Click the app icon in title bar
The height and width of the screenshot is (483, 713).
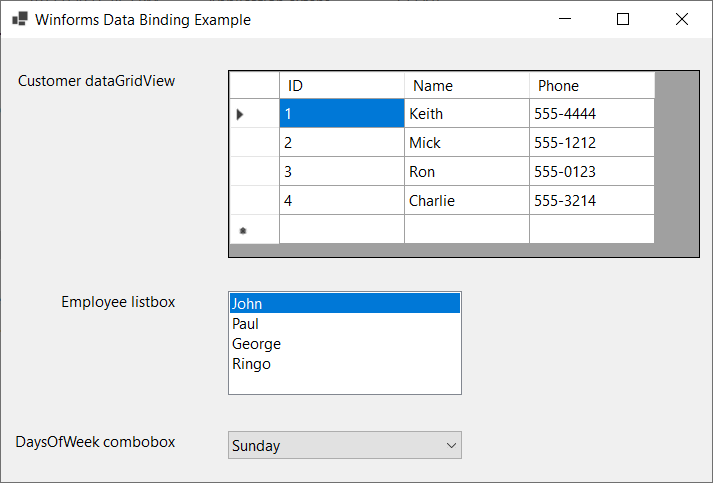[19, 19]
